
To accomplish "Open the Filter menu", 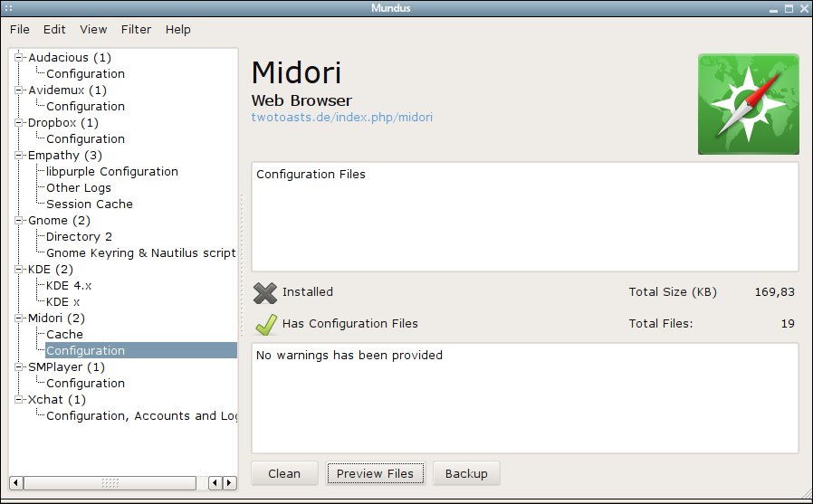I will click(x=136, y=30).
